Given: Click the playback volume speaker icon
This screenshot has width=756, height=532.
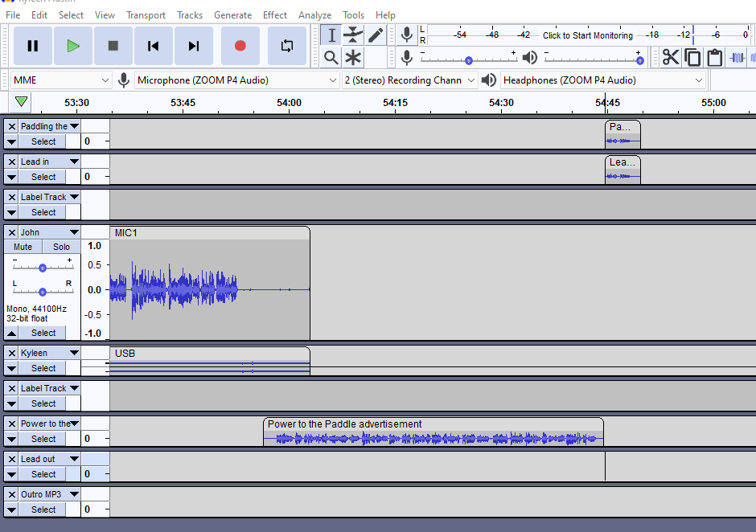Looking at the screenshot, I should tap(530, 58).
